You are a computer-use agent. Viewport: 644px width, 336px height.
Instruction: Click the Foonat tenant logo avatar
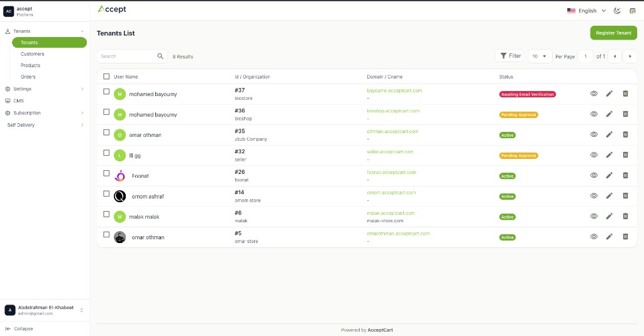tap(119, 176)
